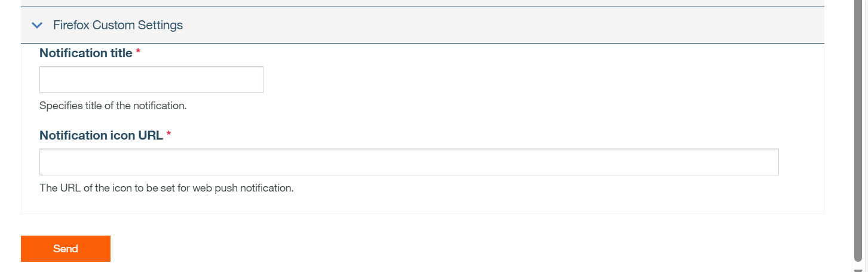Click the 'URL of the icon' help text

pos(166,188)
